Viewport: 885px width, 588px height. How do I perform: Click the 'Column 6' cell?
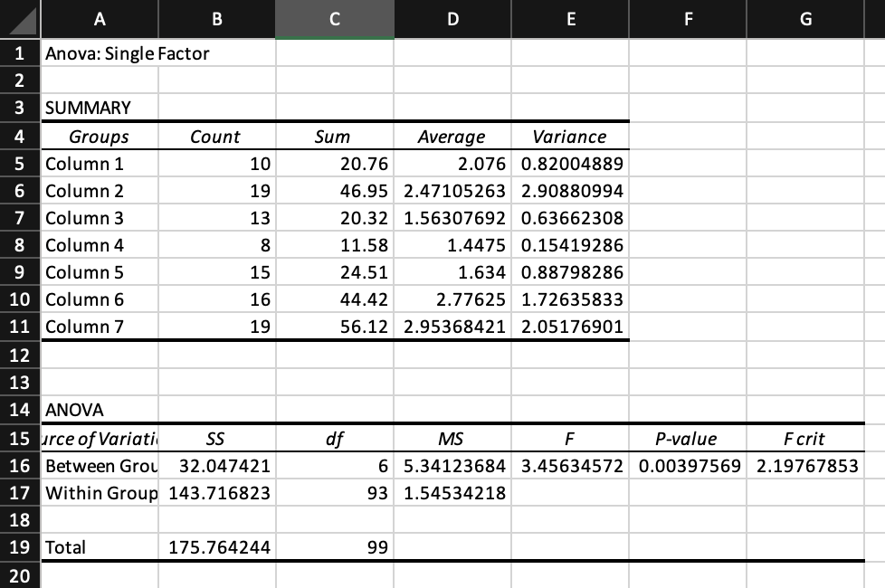tap(100, 299)
